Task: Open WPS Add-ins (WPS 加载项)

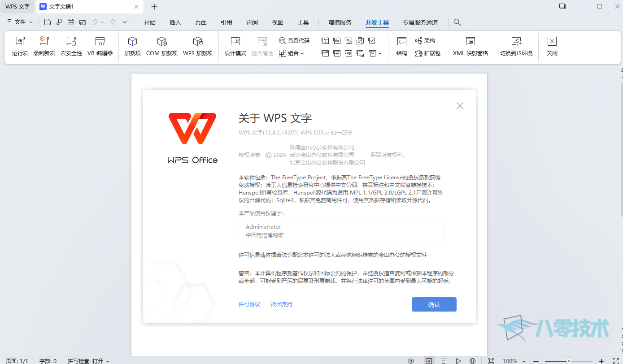Action: [x=198, y=47]
